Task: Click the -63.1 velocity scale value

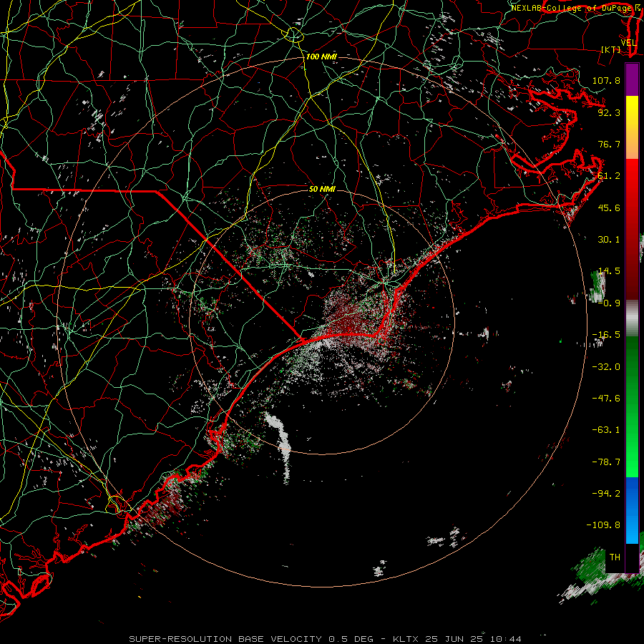Action: pyautogui.click(x=606, y=430)
